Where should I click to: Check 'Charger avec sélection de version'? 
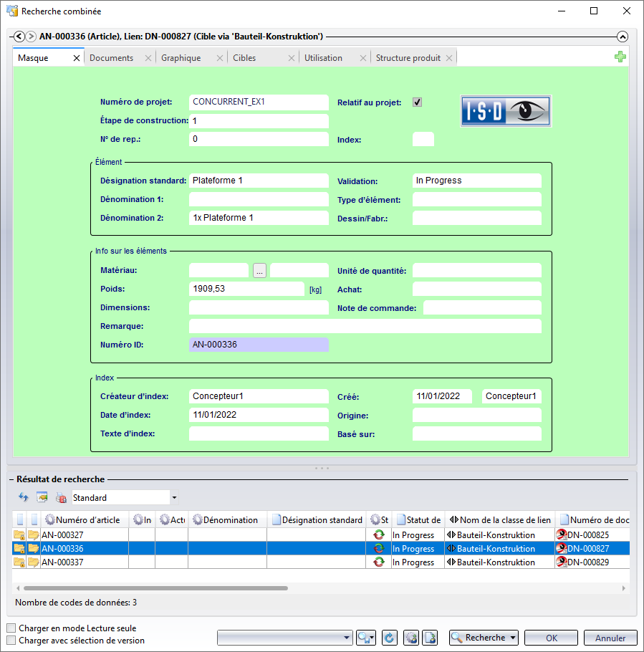[x=11, y=641]
